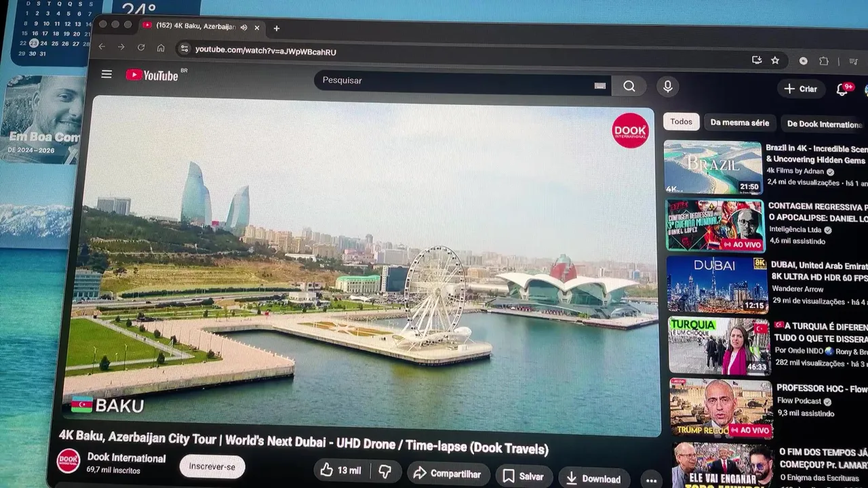Open more actions three-dot menu under video

coord(651,480)
